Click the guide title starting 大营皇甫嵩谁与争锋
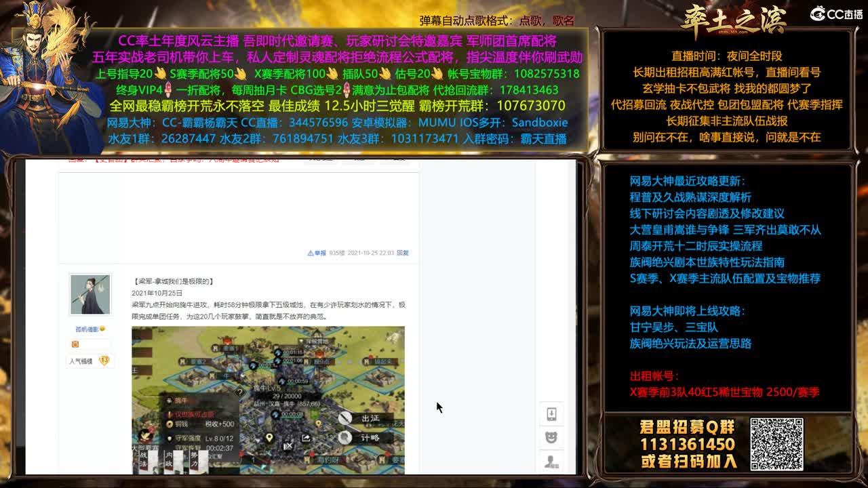The image size is (868, 488). [x=725, y=230]
